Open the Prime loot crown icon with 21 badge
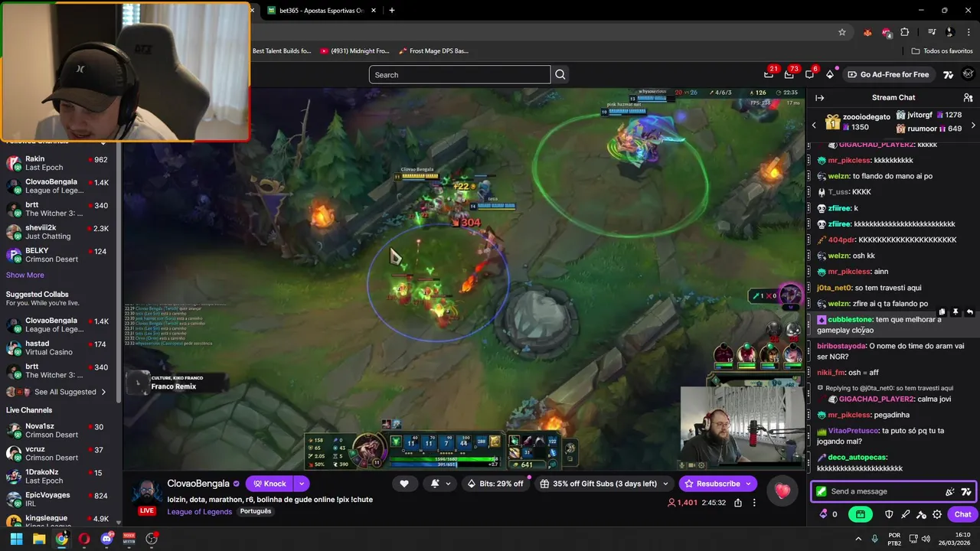The image size is (980, 551). (x=769, y=74)
